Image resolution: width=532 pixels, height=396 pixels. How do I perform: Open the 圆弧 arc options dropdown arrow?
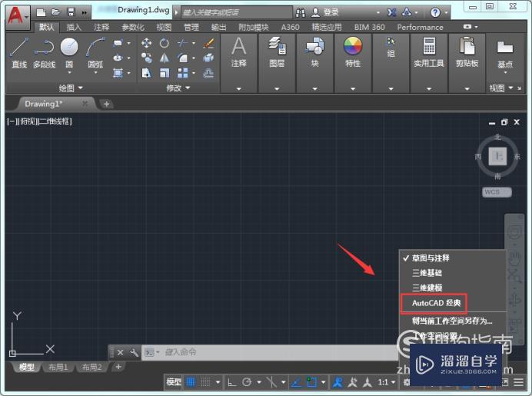coord(95,72)
